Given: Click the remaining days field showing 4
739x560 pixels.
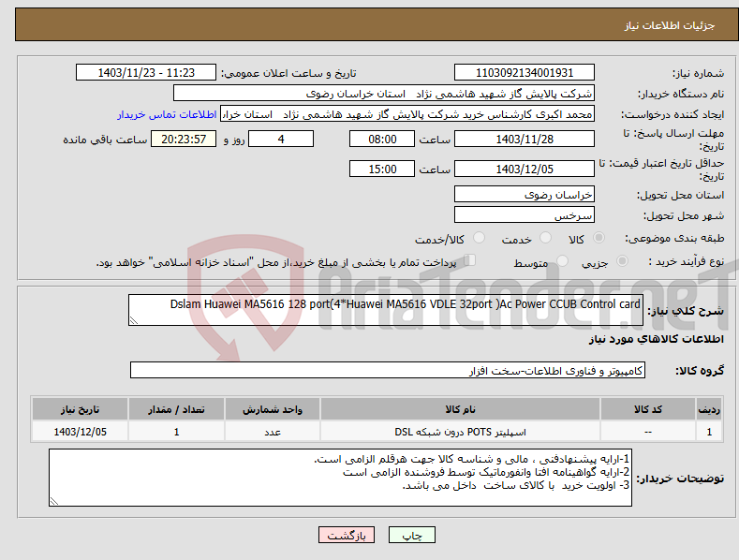Looking at the screenshot, I should click(x=281, y=139).
